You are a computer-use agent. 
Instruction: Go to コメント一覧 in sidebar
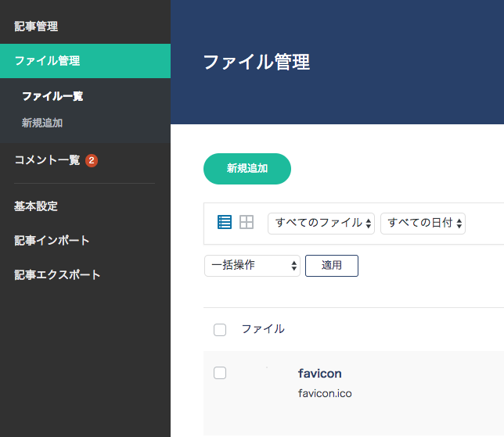(47, 160)
